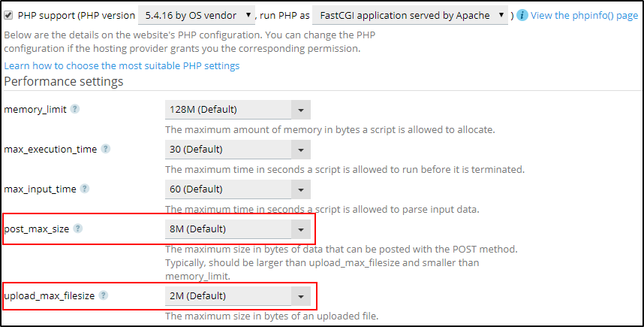Open Learn how to choose PHP settings link

122,65
